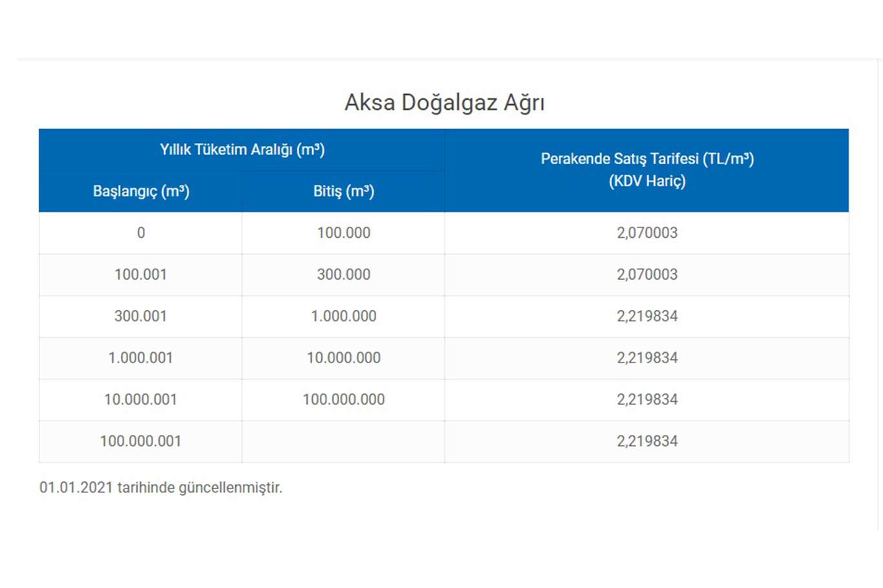Click the tariff price in the first row
Image resolution: width=883 pixels, height=588 pixels.
pos(646,233)
